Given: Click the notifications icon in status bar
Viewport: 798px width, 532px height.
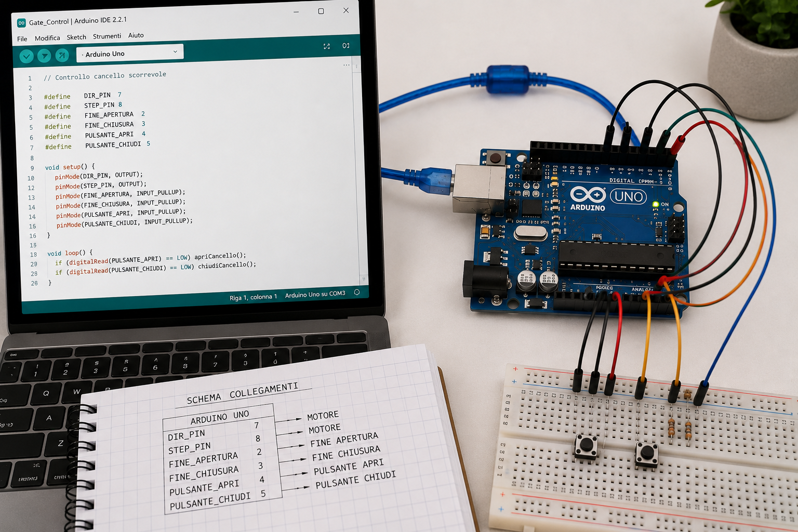Looking at the screenshot, I should click(357, 292).
